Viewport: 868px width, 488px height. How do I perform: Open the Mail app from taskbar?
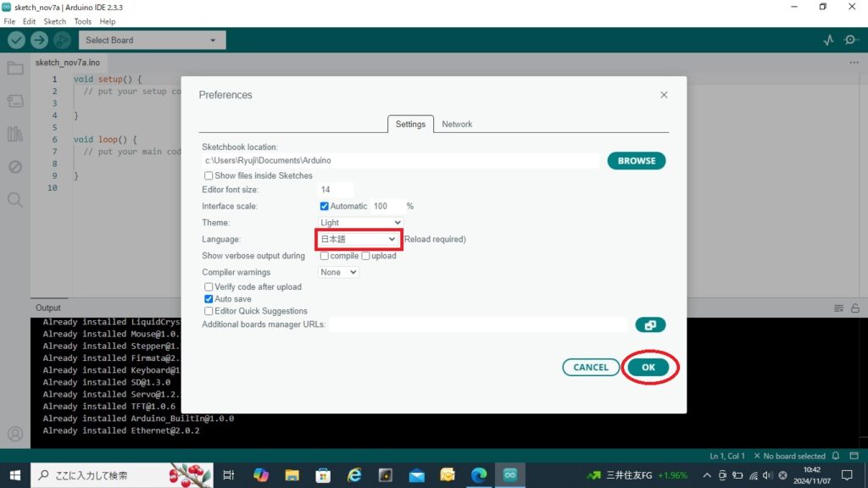(417, 475)
